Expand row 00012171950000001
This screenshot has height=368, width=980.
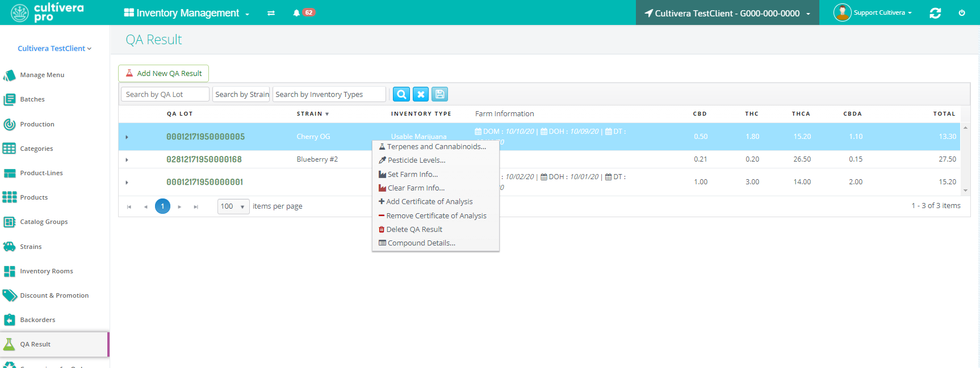point(127,182)
